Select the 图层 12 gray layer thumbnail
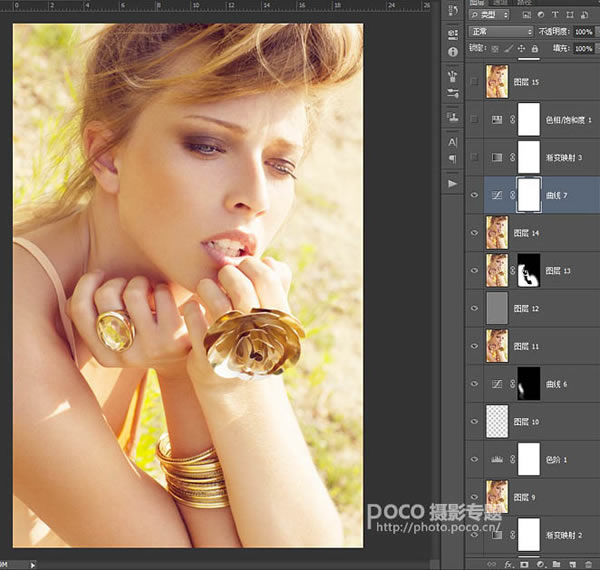This screenshot has width=600, height=570. click(x=497, y=308)
